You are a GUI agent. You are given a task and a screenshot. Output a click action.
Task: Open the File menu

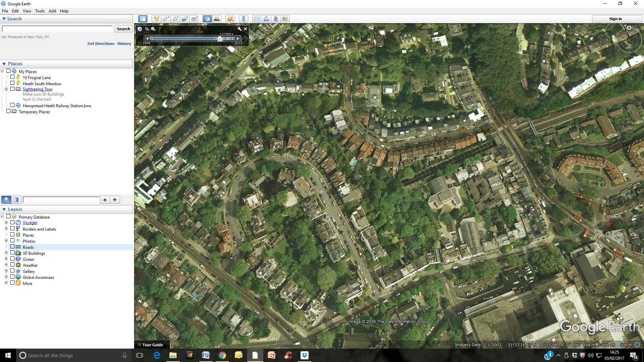click(x=5, y=11)
